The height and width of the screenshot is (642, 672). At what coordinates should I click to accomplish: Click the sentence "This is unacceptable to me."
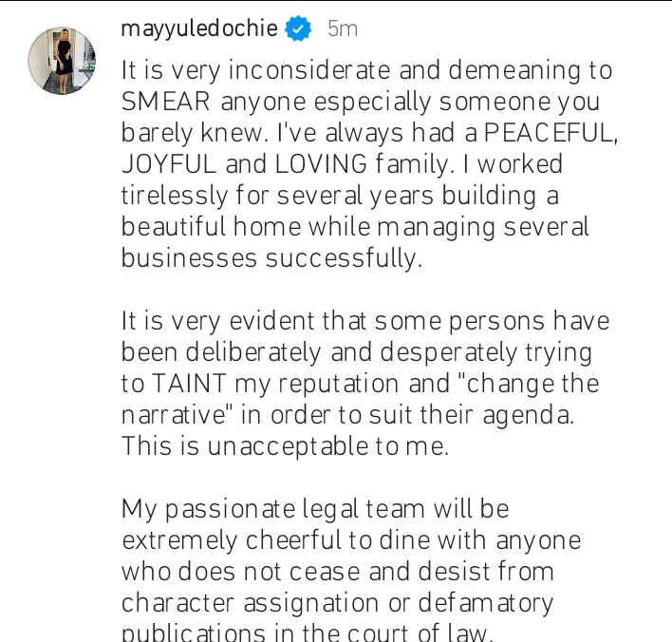[285, 446]
